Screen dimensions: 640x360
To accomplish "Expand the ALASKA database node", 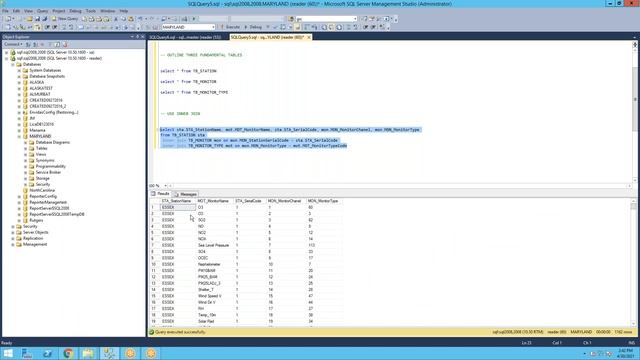I will tap(19, 82).
